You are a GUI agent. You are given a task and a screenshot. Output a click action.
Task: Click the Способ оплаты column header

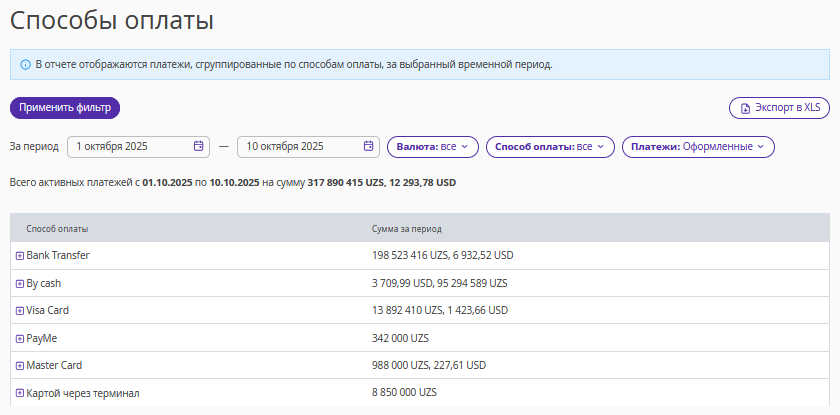tap(57, 229)
